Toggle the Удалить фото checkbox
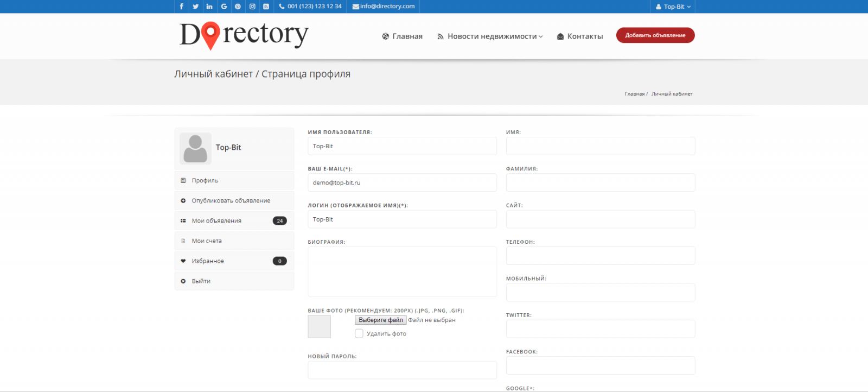Viewport: 868px width, 392px height. pos(359,333)
